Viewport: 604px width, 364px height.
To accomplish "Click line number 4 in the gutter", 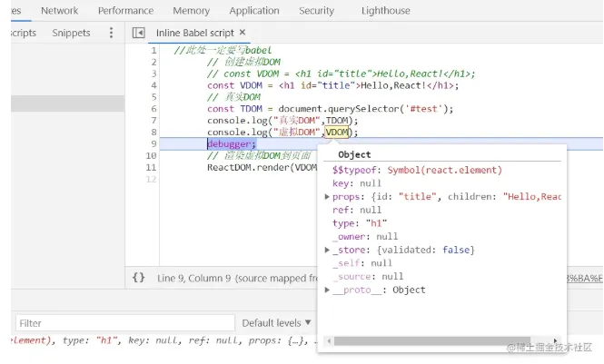I will click(153, 85).
